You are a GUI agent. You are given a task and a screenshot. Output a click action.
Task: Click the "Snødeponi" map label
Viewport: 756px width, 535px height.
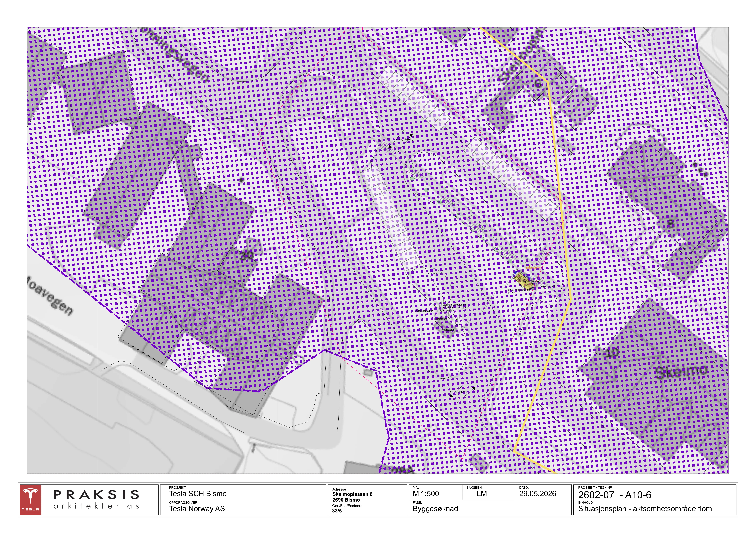click(x=437, y=274)
